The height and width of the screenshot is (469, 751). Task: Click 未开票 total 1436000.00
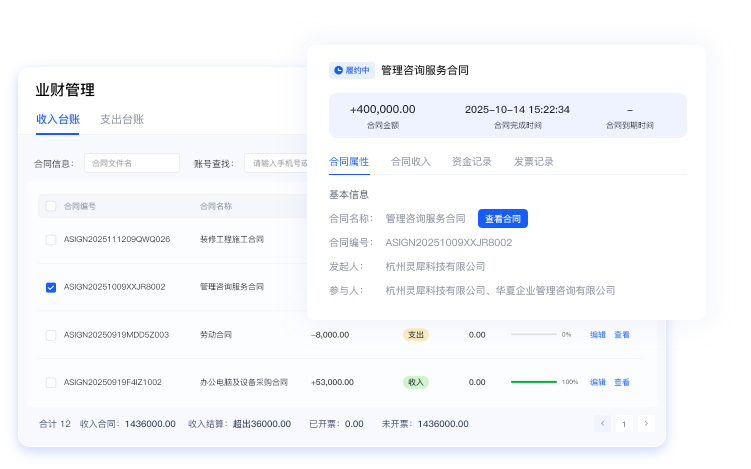443,424
